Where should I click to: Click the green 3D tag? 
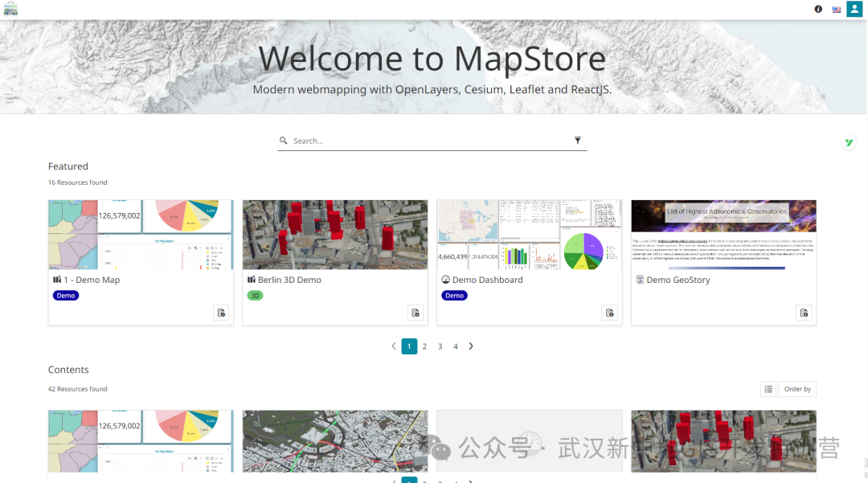click(x=256, y=296)
